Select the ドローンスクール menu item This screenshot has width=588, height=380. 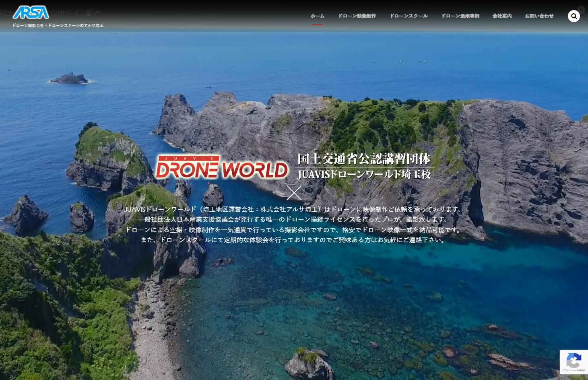pos(409,16)
